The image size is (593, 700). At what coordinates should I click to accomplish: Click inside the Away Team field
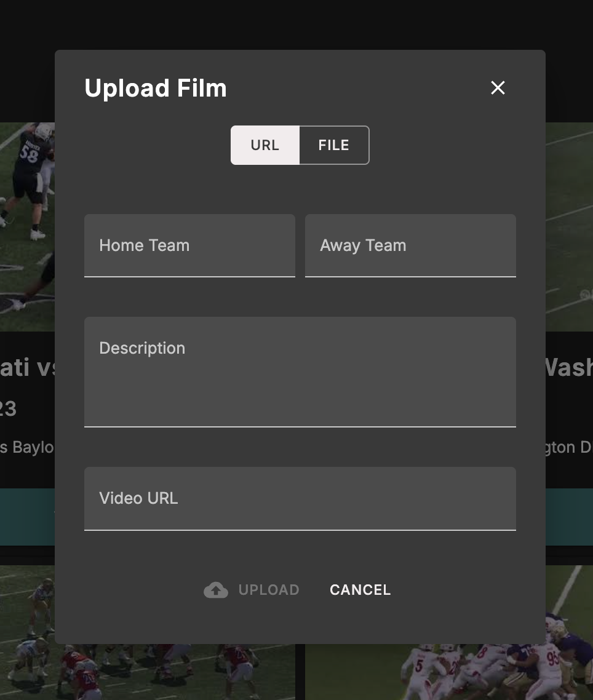point(410,245)
